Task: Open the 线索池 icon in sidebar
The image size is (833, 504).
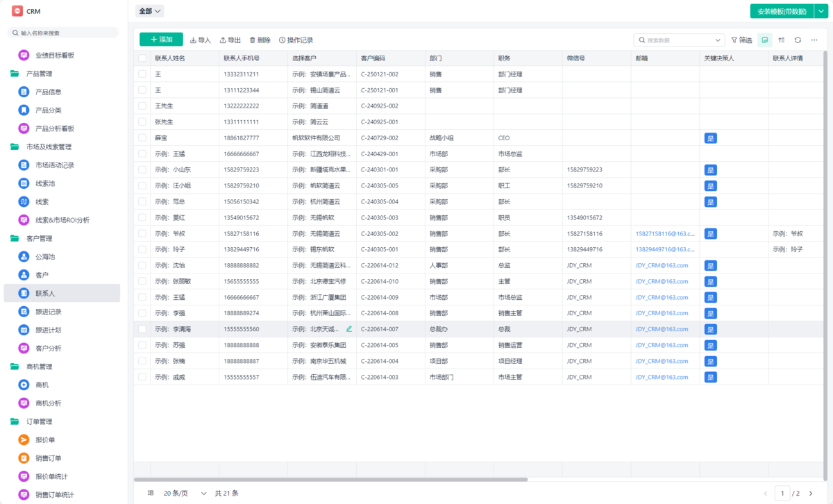Action: click(x=24, y=183)
